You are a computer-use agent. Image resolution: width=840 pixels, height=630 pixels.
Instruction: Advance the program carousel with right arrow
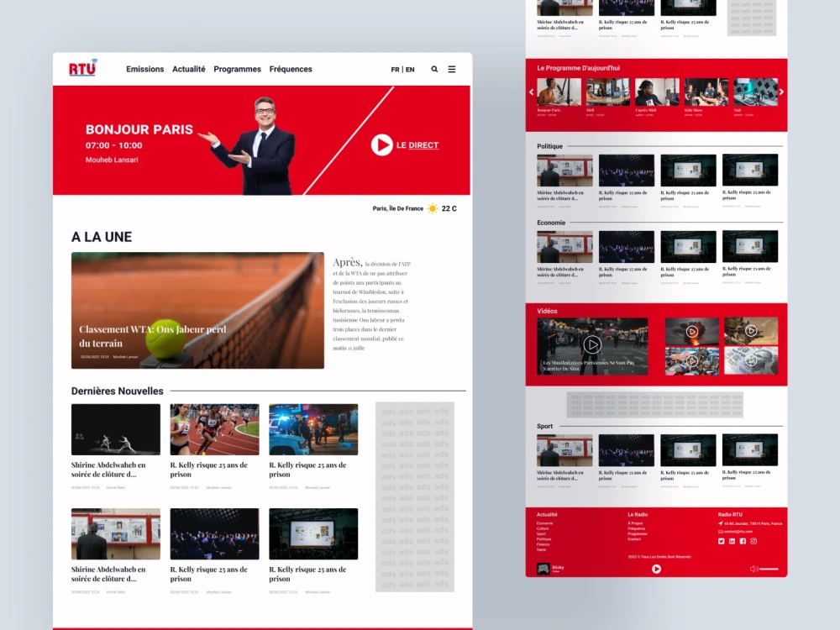(781, 92)
